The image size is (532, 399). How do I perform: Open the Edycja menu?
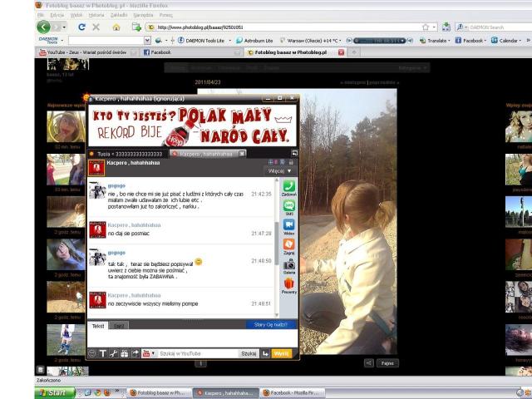[x=57, y=15]
